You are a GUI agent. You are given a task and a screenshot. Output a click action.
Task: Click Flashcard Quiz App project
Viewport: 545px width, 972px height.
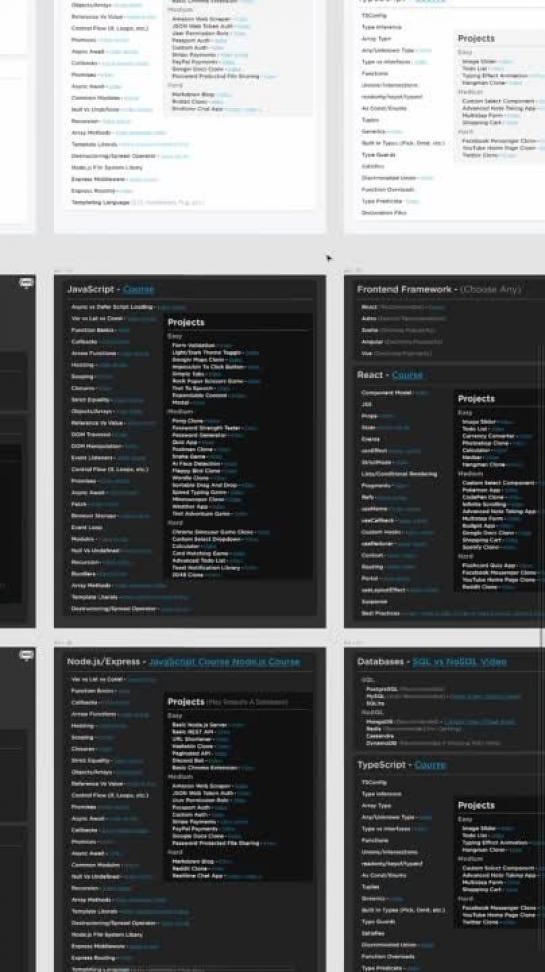[x=489, y=566]
